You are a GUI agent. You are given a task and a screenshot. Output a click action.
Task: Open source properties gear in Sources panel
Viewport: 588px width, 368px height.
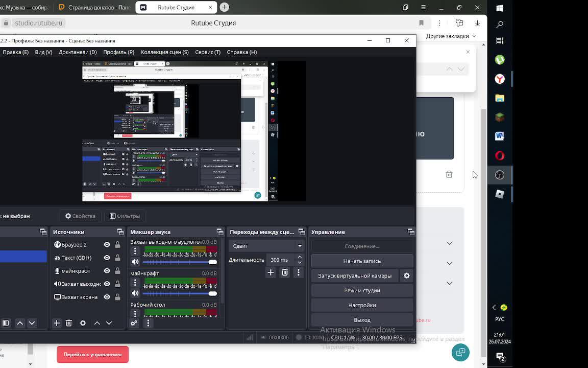point(83,323)
